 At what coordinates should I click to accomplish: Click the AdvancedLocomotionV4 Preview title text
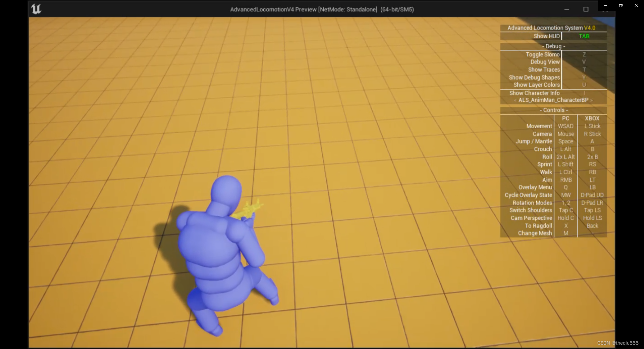pos(322,9)
